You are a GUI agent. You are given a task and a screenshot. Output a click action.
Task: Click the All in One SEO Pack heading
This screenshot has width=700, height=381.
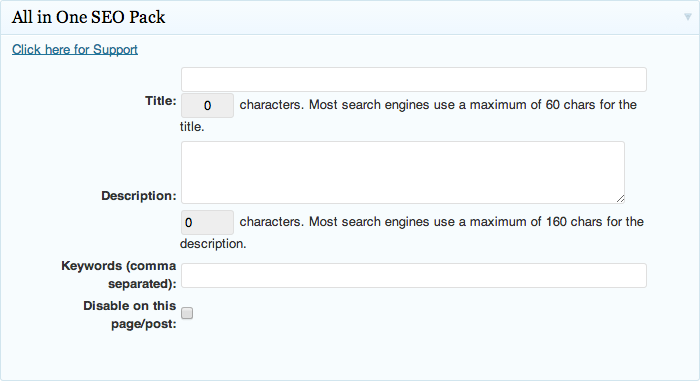point(88,17)
